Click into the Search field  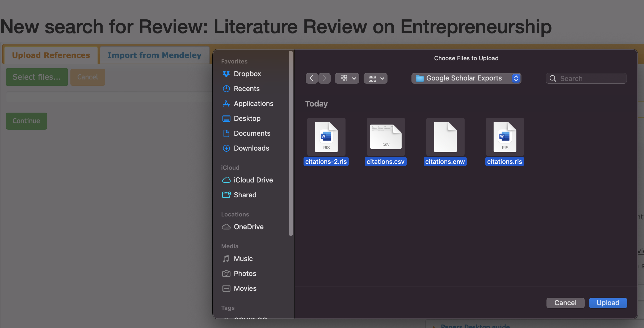(x=586, y=78)
